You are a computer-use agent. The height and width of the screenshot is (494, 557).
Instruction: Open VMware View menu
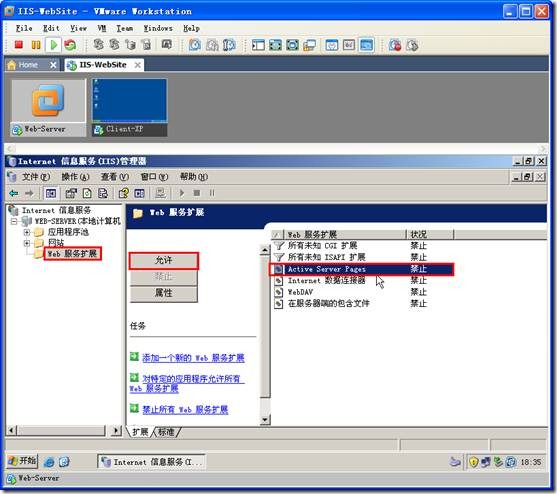(78, 28)
